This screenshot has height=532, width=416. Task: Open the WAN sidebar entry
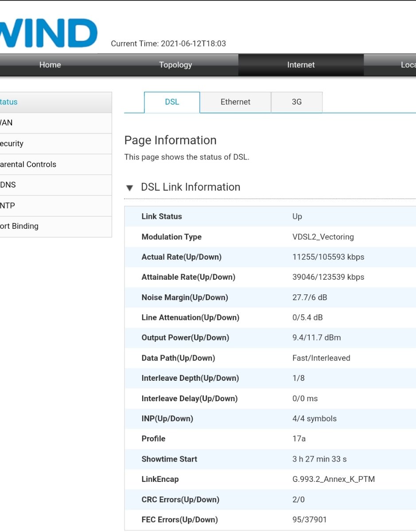pyautogui.click(x=56, y=123)
